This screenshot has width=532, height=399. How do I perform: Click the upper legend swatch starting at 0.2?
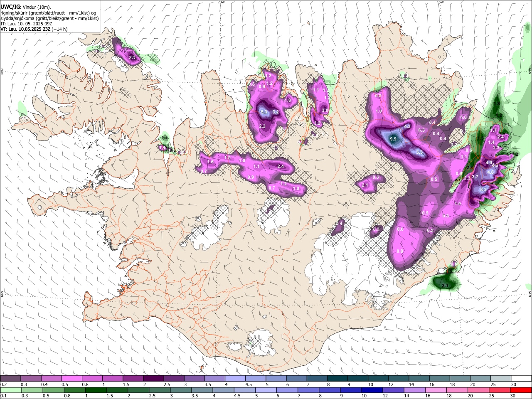(10, 379)
